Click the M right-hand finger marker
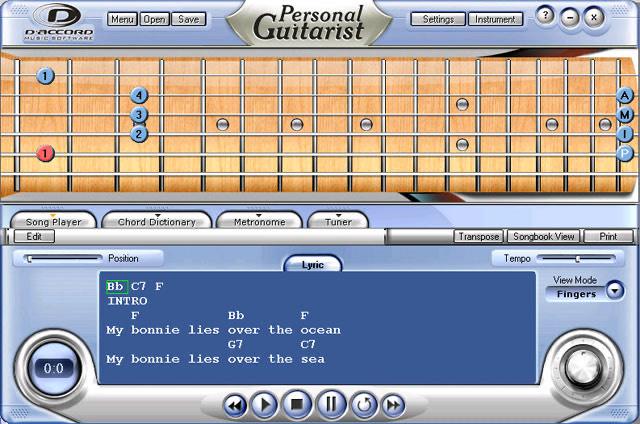The image size is (640, 424). click(x=624, y=115)
